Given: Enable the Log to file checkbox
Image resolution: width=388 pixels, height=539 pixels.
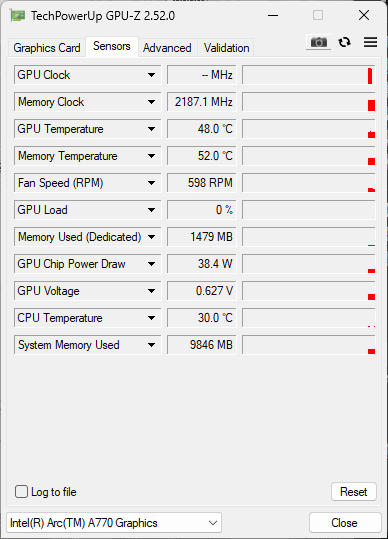Looking at the screenshot, I should click(x=21, y=492).
